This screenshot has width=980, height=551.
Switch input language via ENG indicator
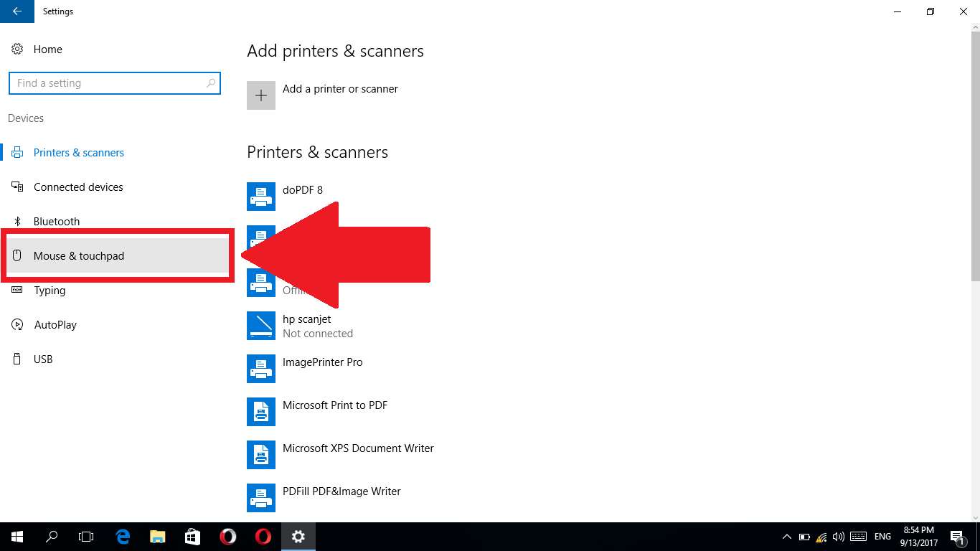(882, 537)
